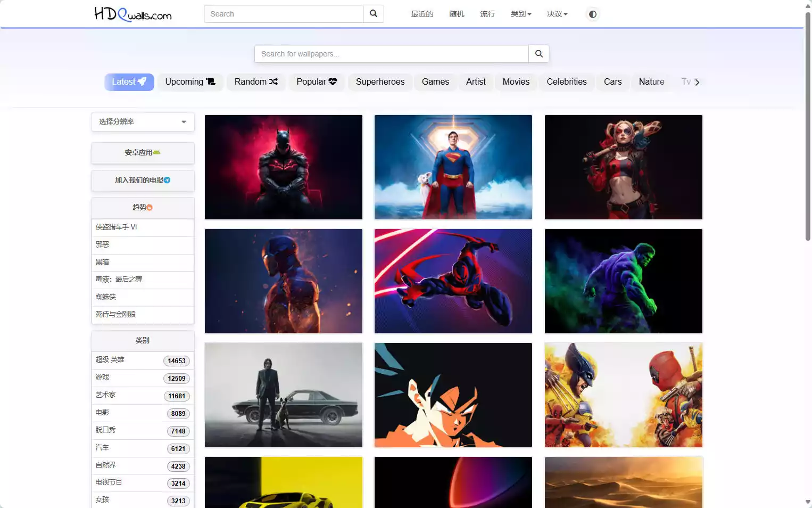Open trending item 侠盗猎车手 VI
The image size is (812, 508).
[x=143, y=227]
